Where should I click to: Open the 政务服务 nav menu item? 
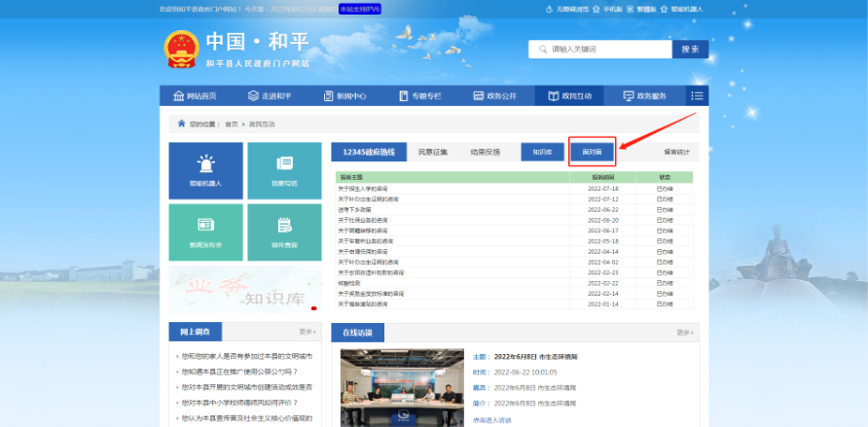(x=645, y=95)
